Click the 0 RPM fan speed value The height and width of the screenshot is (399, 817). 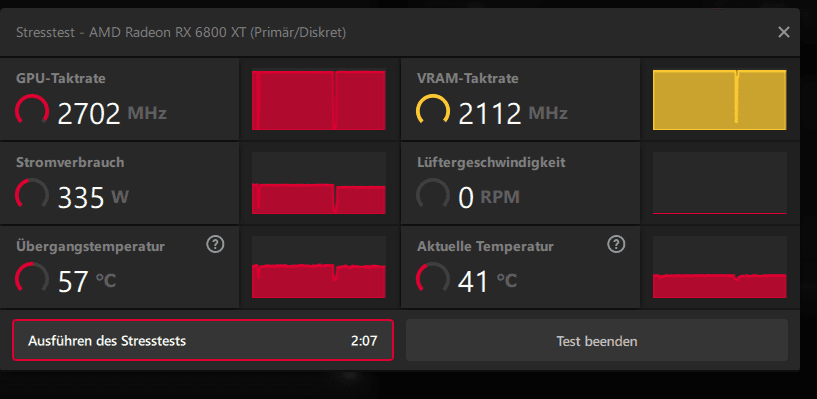coord(489,197)
